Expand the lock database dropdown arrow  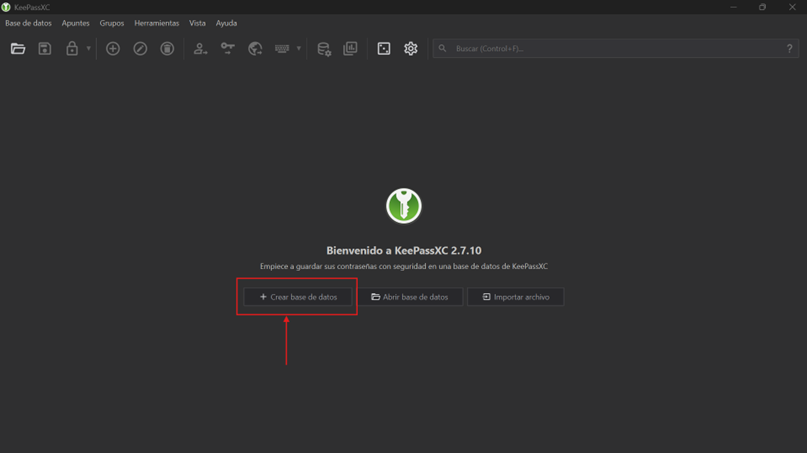(89, 48)
